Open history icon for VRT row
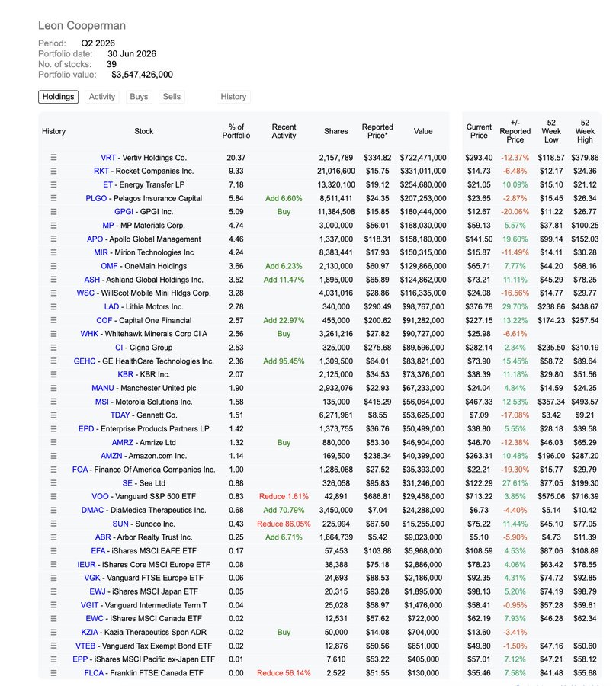 tap(53, 158)
